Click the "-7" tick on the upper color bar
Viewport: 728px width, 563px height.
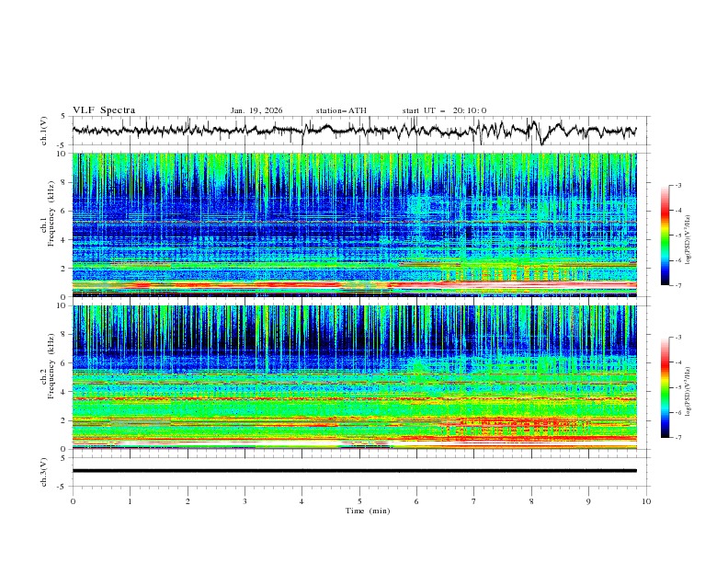click(678, 285)
